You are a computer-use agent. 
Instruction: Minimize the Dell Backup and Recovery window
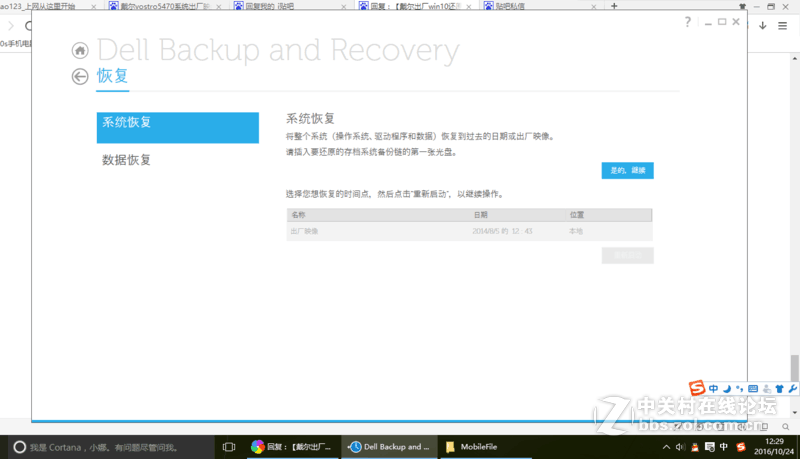point(708,22)
